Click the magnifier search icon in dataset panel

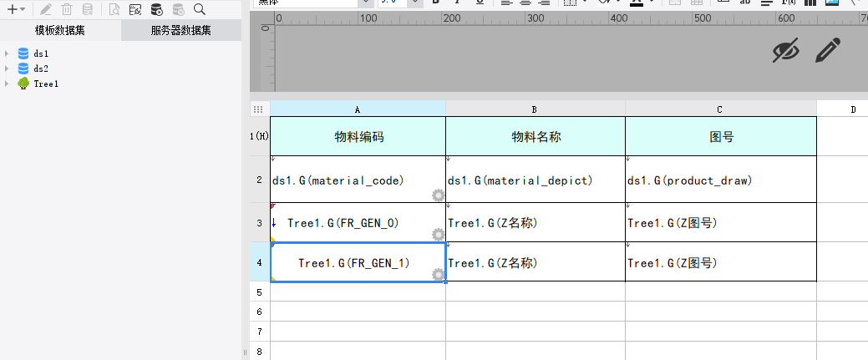199,9
